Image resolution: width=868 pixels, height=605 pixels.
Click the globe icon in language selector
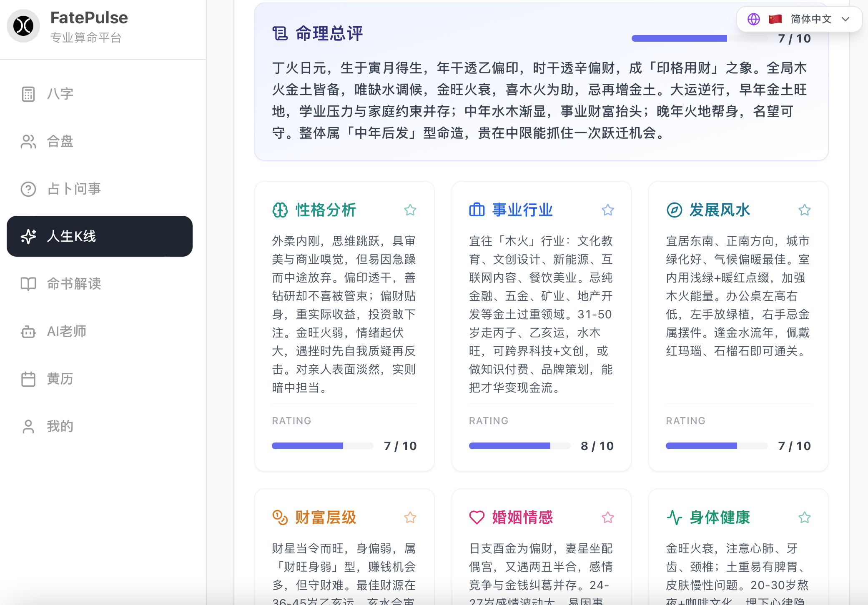753,19
